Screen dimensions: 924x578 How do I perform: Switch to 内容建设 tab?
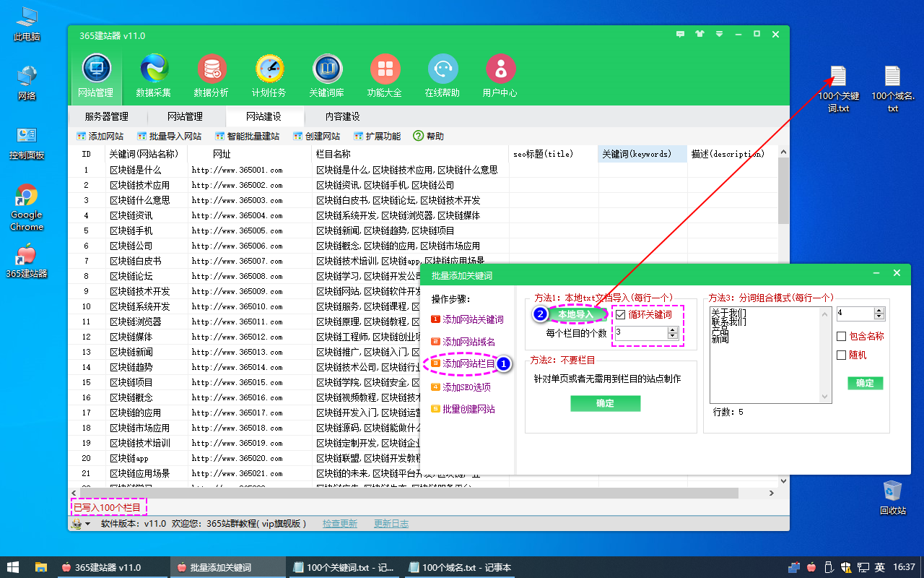pyautogui.click(x=342, y=116)
